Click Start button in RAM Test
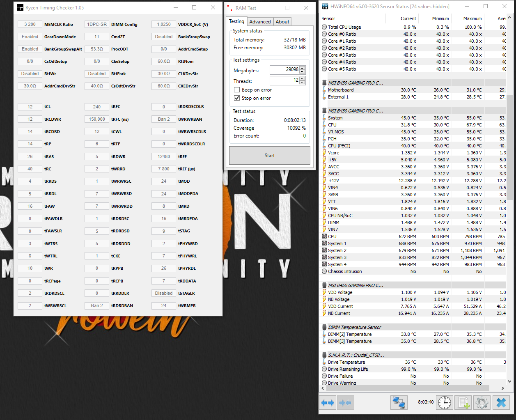516x420 pixels. [x=270, y=156]
